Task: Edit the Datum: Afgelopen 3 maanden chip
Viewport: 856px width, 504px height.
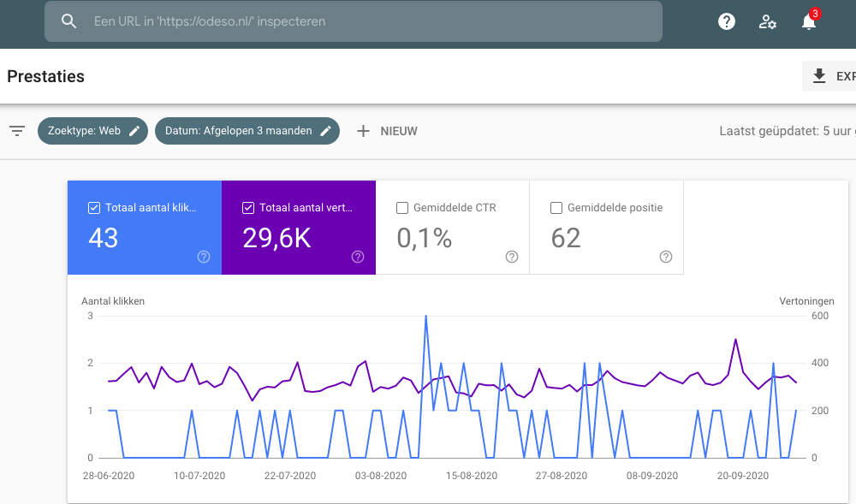Action: click(x=247, y=131)
